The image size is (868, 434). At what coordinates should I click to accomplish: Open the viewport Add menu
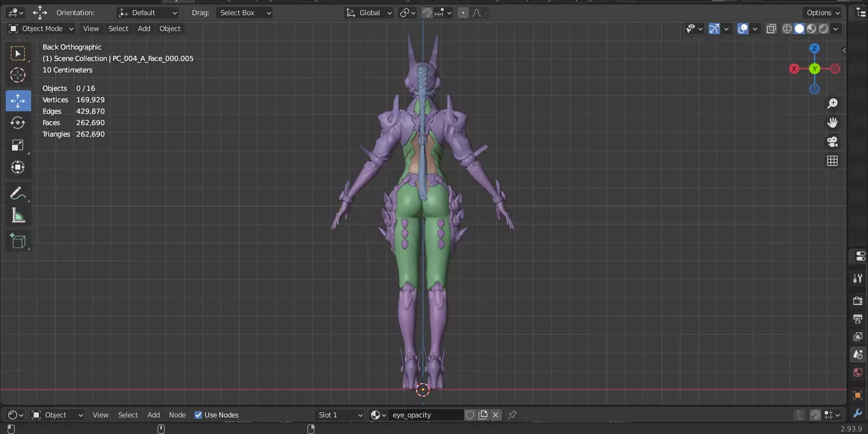[x=144, y=29]
